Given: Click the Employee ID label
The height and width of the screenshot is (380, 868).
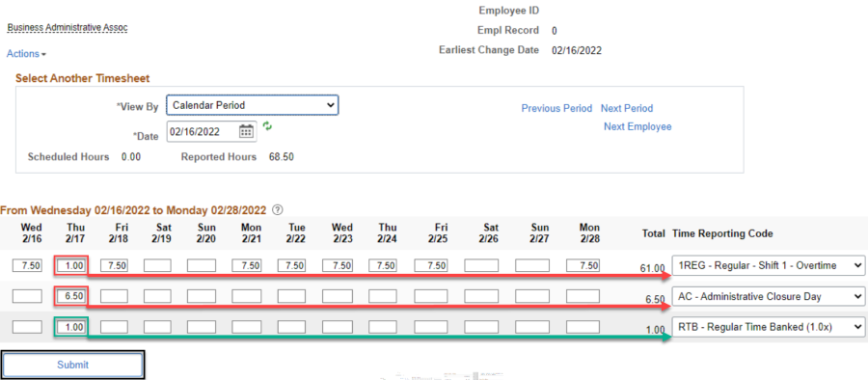Looking at the screenshot, I should point(508,11).
